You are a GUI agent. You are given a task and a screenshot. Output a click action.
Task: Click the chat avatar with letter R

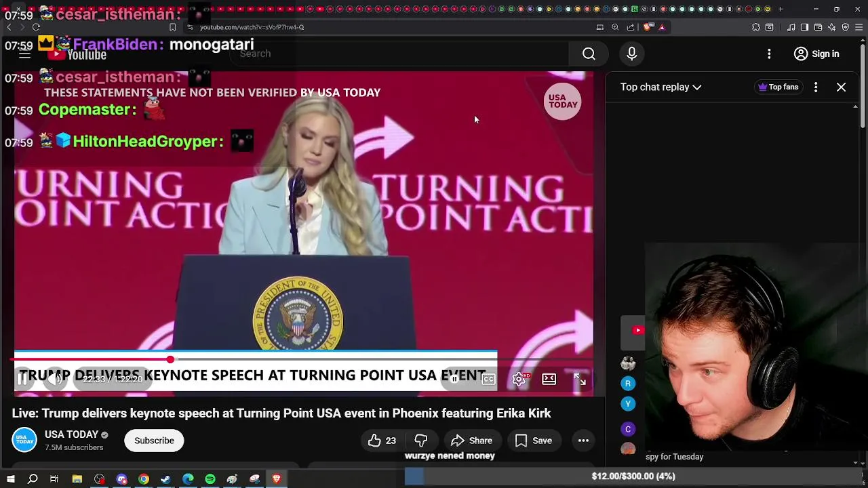point(628,384)
